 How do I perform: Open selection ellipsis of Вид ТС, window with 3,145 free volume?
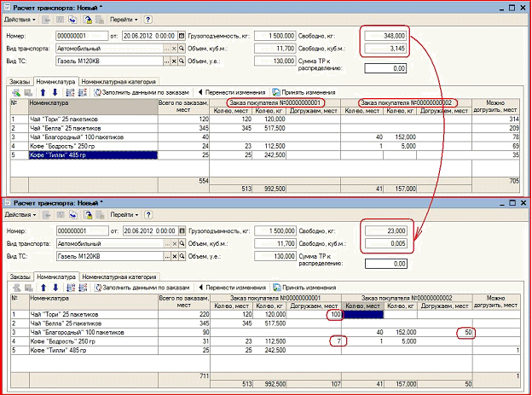(x=166, y=61)
